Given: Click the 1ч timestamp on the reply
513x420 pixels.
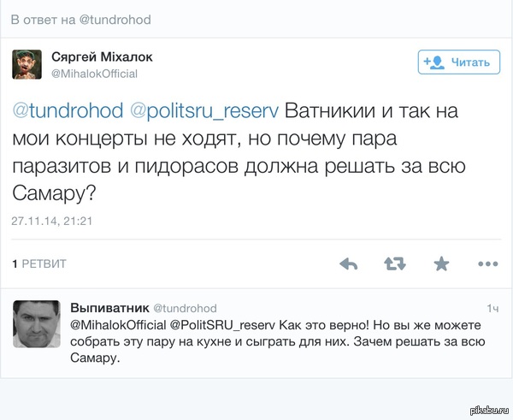Looking at the screenshot, I should click(x=492, y=308).
